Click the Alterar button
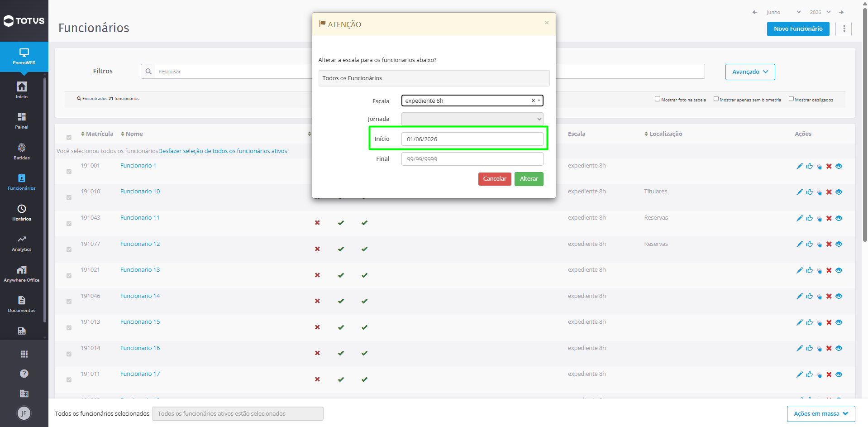868x427 pixels. click(529, 179)
